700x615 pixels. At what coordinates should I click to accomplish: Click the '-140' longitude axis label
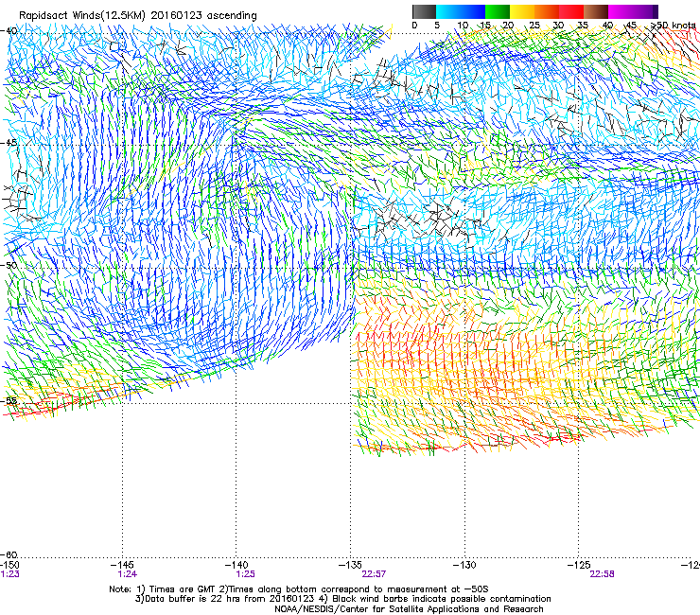236,565
